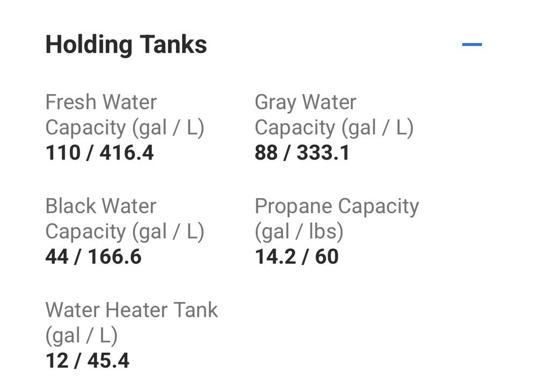Screen dimensions: 548x392
Task: Select the Water Heater Tank label text
Action: 132,310
